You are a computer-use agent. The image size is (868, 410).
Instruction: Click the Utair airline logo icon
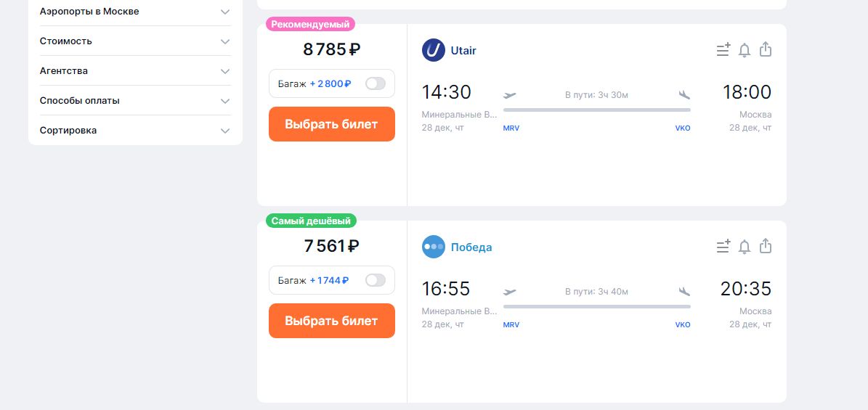pos(434,51)
